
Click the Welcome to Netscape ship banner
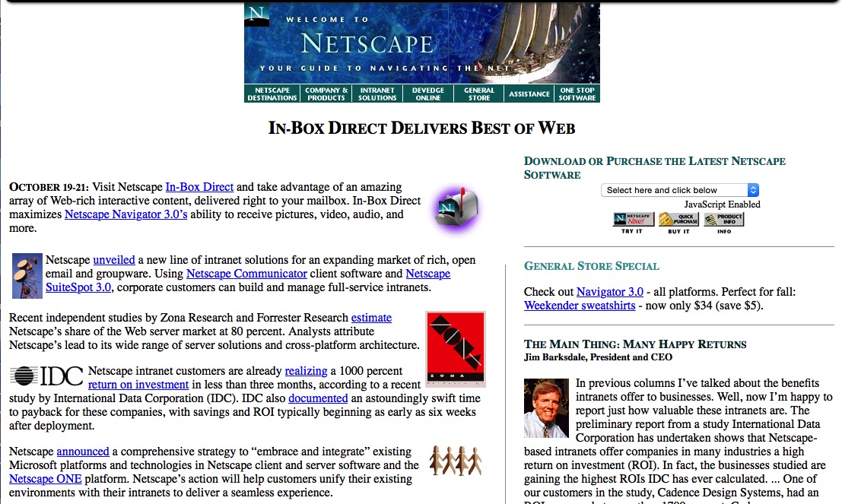(422, 43)
